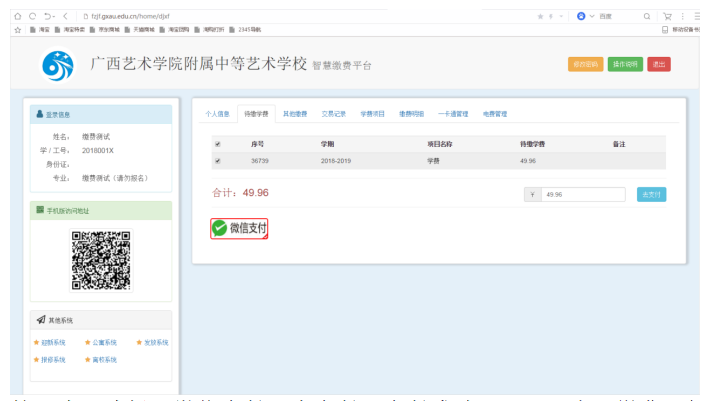
Task: Click the undo/restore arrow icon
Action: tap(47, 16)
